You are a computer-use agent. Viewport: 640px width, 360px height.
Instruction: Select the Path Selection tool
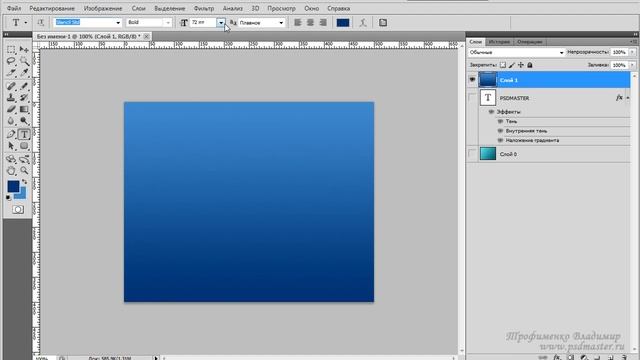pos(11,146)
